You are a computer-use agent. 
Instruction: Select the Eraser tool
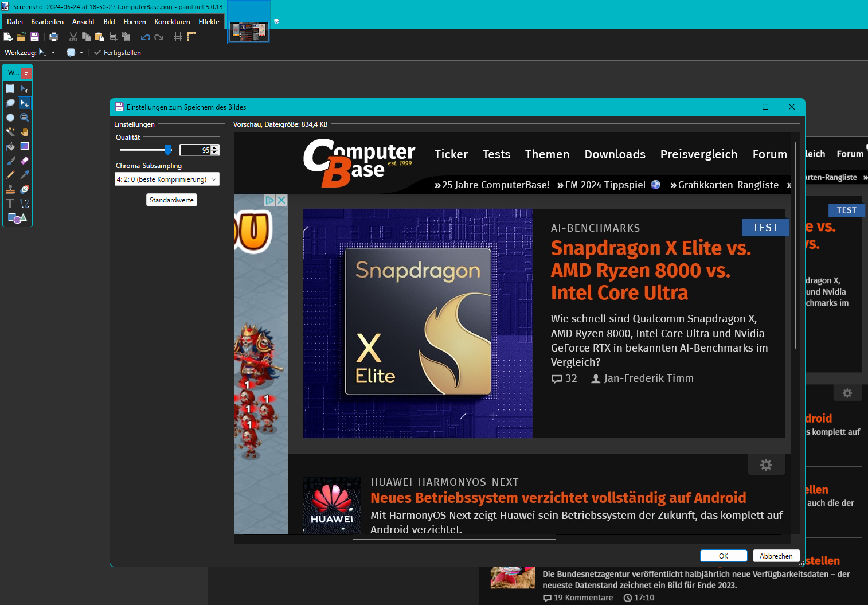[25, 161]
